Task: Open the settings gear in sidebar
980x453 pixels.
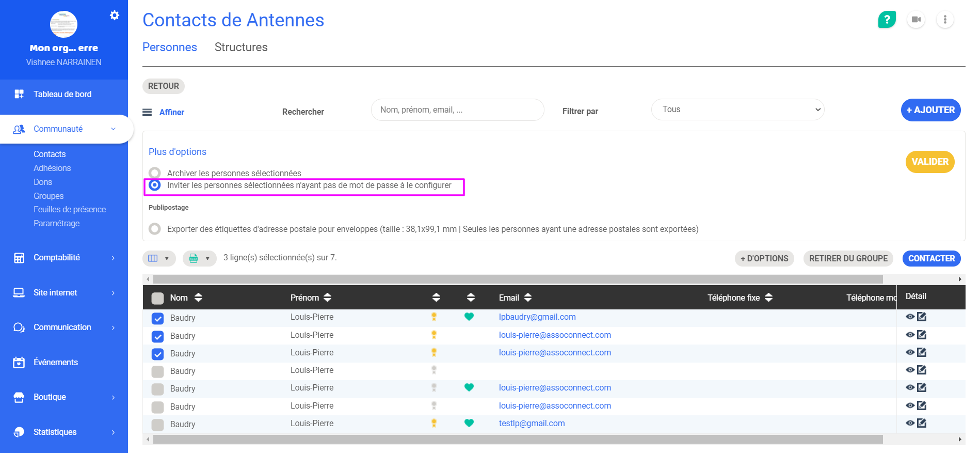Action: tap(115, 15)
